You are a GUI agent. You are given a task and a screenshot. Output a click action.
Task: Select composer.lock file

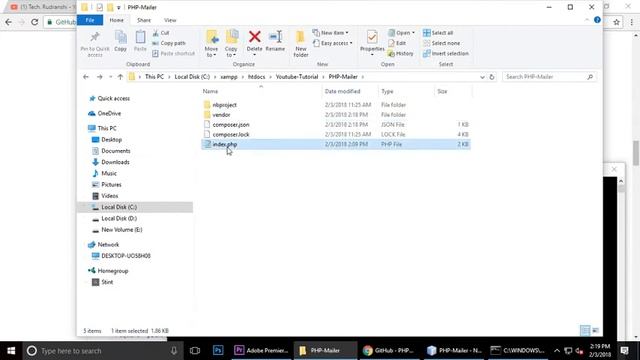click(x=231, y=134)
